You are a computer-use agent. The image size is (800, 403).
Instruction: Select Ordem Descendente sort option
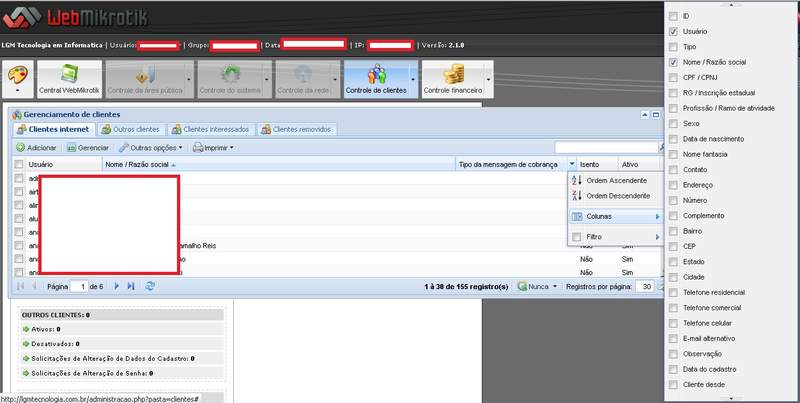(615, 196)
